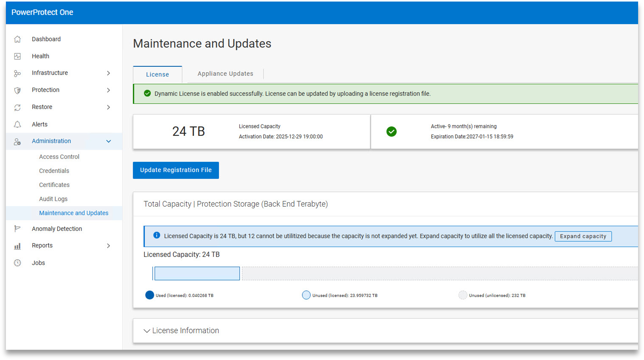
Task: Click the 'Licensed Capacity: 24 TB' label
Action: click(x=181, y=255)
